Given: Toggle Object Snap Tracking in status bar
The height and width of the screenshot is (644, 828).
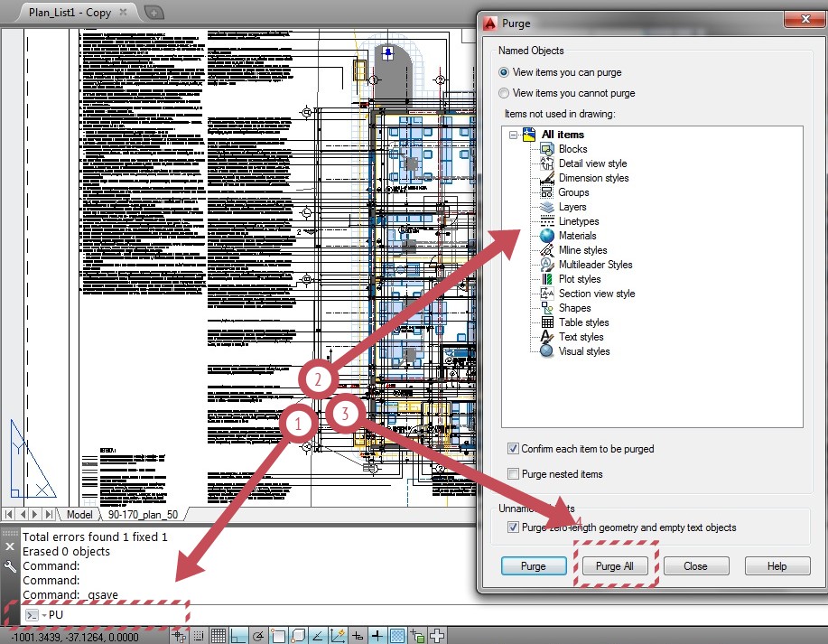Looking at the screenshot, I should (x=318, y=636).
